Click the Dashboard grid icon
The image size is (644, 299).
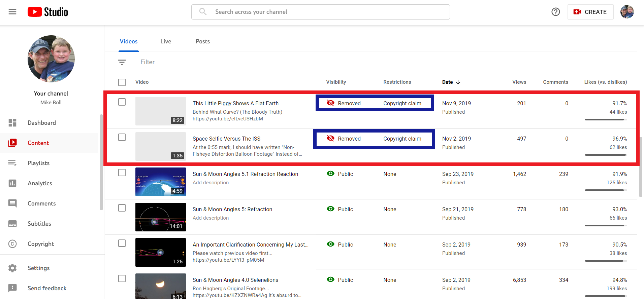[x=12, y=123]
